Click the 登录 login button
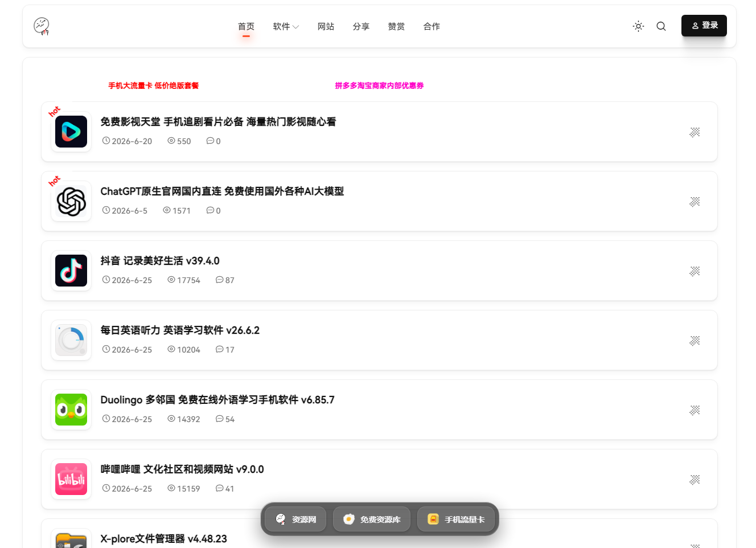This screenshot has height=548, width=756. [704, 26]
